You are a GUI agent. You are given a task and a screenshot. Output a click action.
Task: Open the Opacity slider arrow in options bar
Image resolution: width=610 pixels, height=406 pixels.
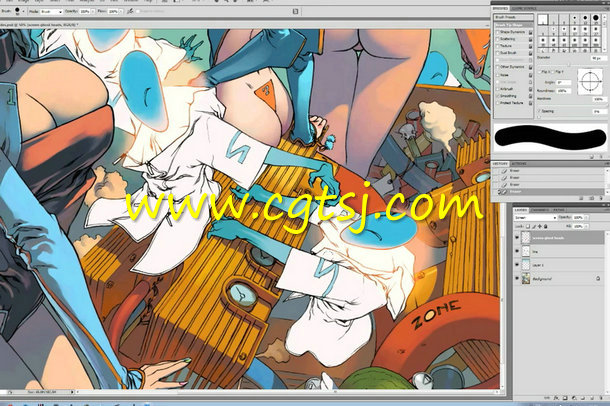pyautogui.click(x=92, y=12)
